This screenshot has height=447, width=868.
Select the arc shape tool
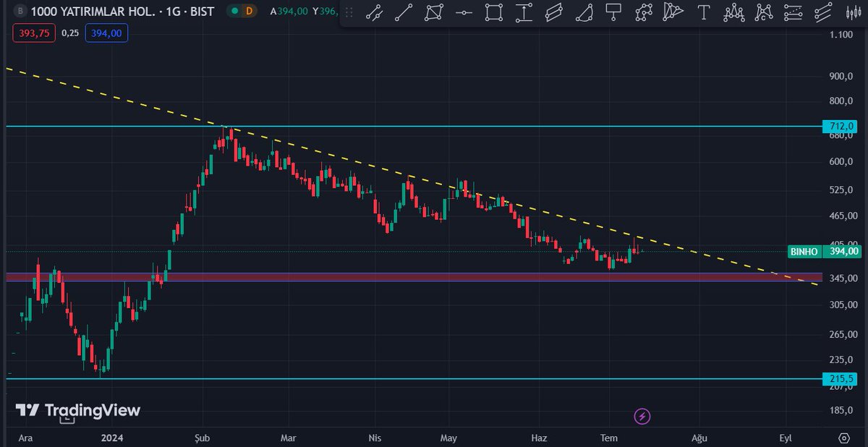583,12
